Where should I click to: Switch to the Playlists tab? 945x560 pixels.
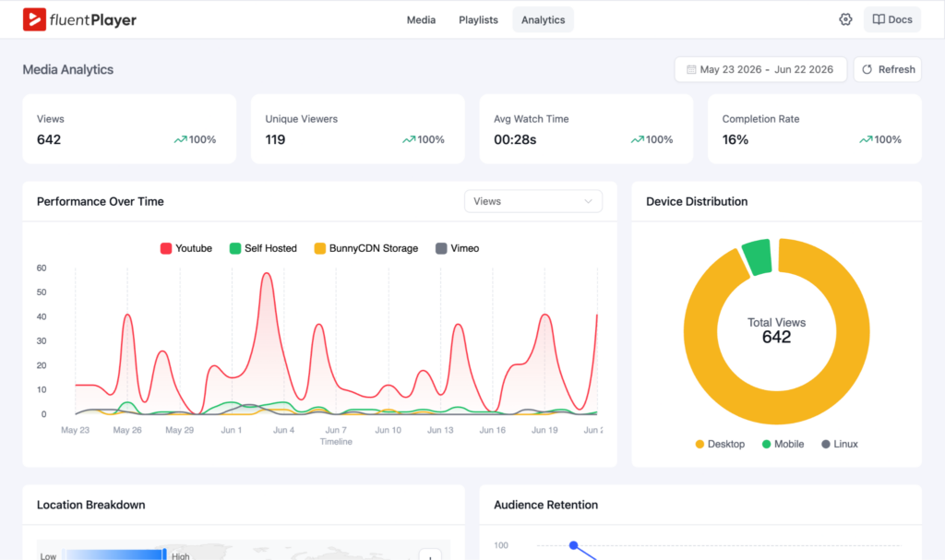478,20
